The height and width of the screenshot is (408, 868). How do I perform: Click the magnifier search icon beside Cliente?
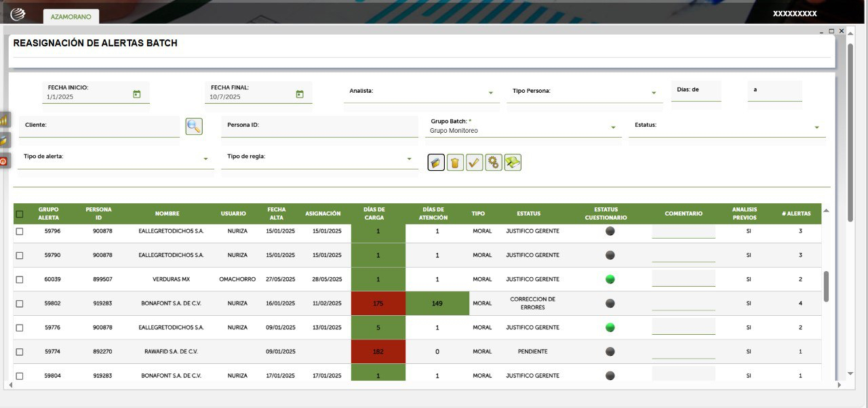point(194,126)
